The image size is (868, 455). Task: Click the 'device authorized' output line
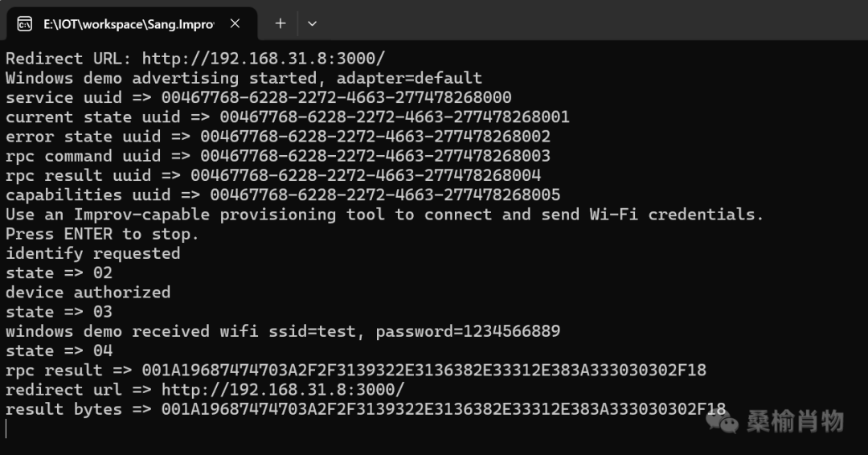[x=88, y=293]
